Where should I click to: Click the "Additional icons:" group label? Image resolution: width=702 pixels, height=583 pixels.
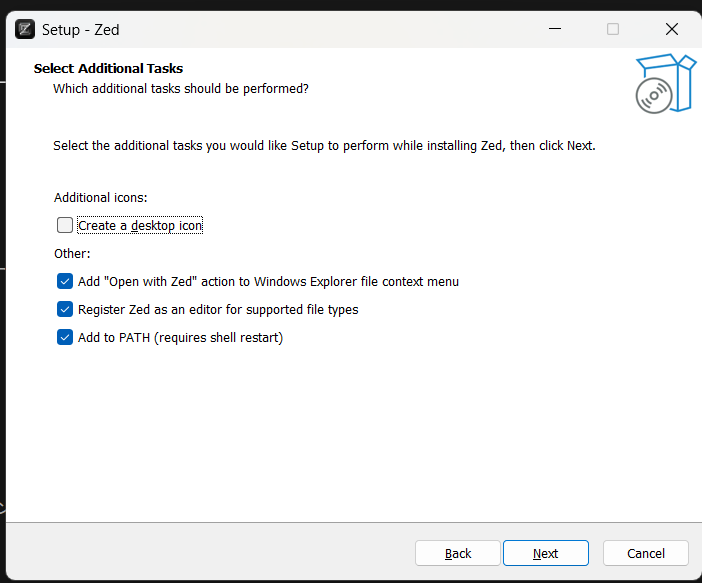coord(101,198)
